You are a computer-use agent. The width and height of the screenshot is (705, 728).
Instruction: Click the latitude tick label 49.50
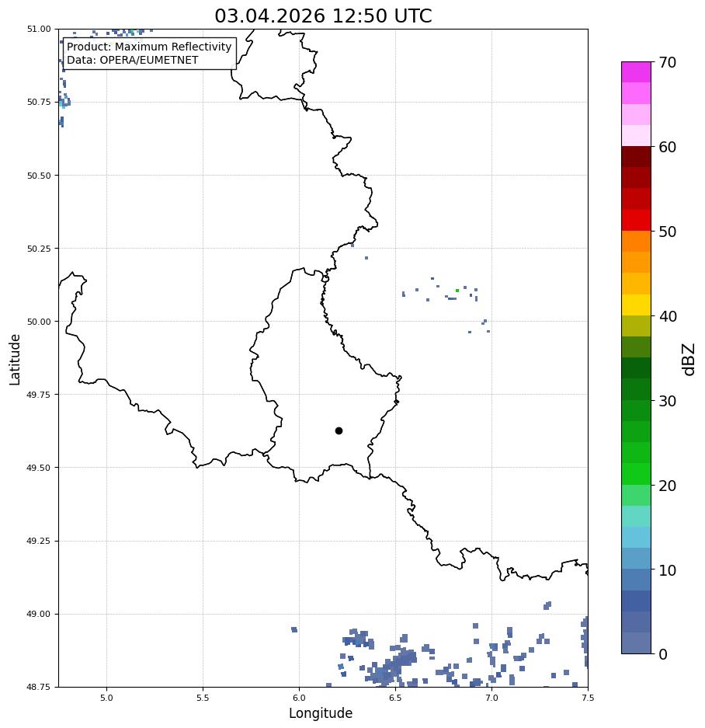[x=39, y=468]
